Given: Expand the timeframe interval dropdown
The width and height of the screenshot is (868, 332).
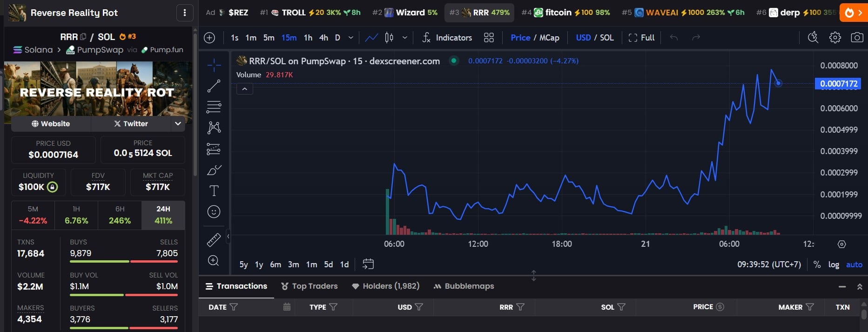Looking at the screenshot, I should (x=351, y=38).
